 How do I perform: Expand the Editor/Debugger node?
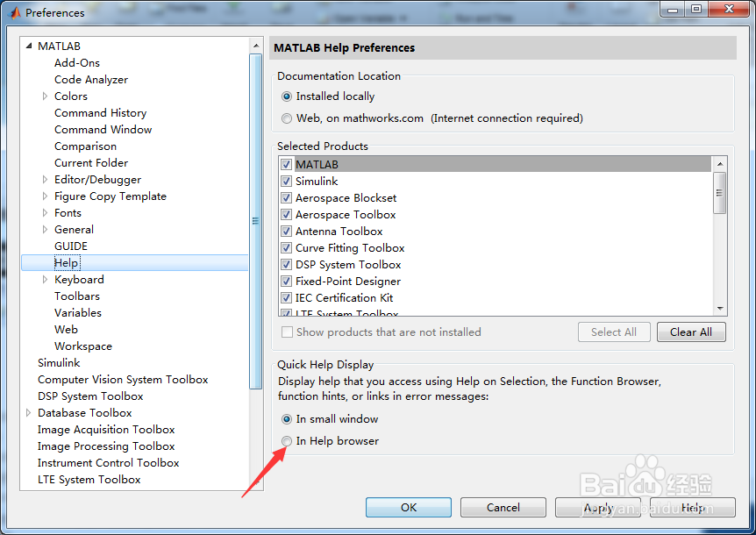coord(45,179)
